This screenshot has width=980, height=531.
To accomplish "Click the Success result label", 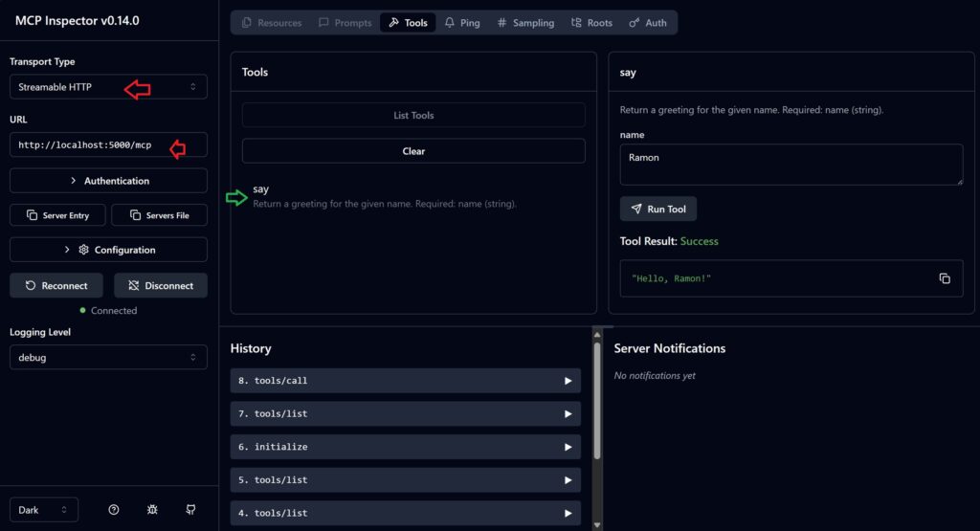I will [699, 241].
